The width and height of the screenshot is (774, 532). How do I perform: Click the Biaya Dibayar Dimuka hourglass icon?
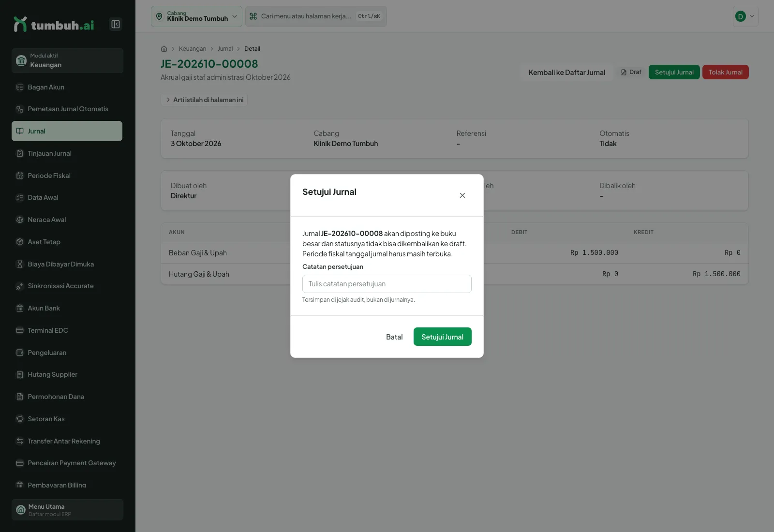pyautogui.click(x=20, y=264)
